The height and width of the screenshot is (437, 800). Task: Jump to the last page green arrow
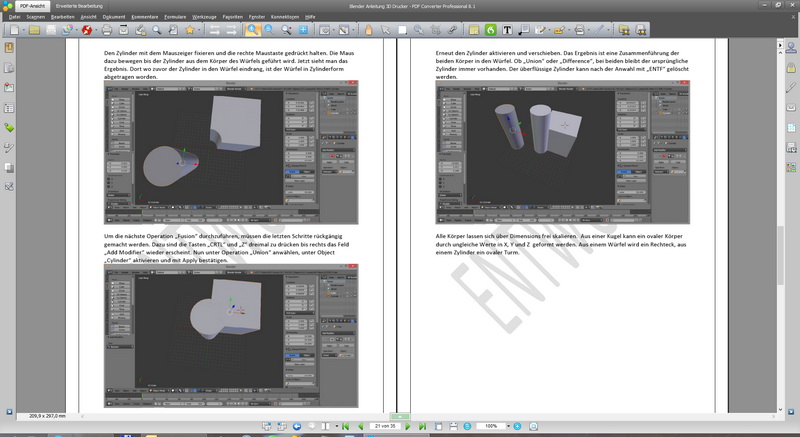pos(422,426)
